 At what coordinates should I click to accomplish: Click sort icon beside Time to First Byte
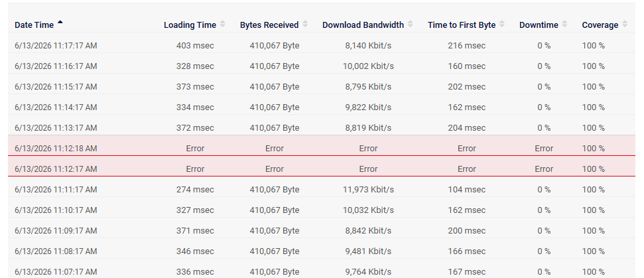click(x=502, y=25)
